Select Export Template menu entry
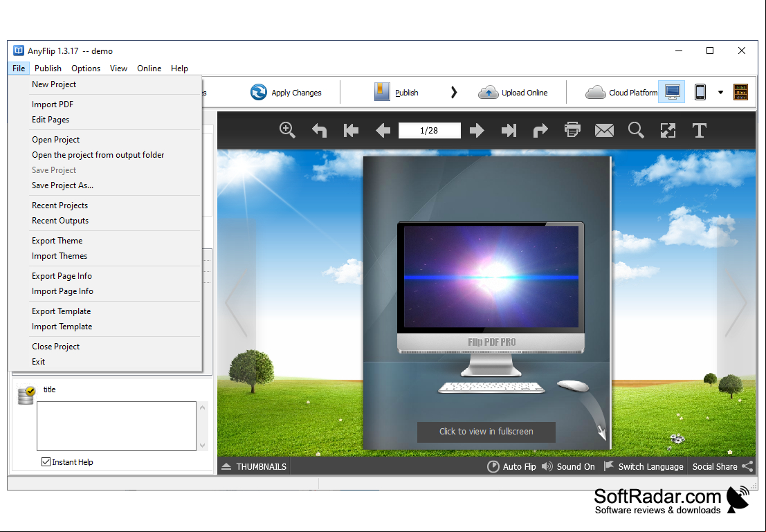Image resolution: width=766 pixels, height=532 pixels. point(105,311)
